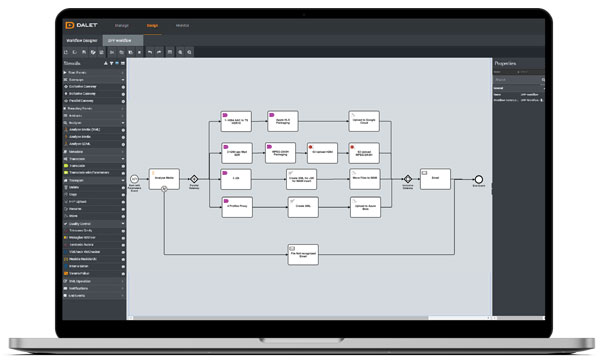This screenshot has width=600, height=363.
Task: Click the zoom out magnifier icon
Action: [x=189, y=52]
